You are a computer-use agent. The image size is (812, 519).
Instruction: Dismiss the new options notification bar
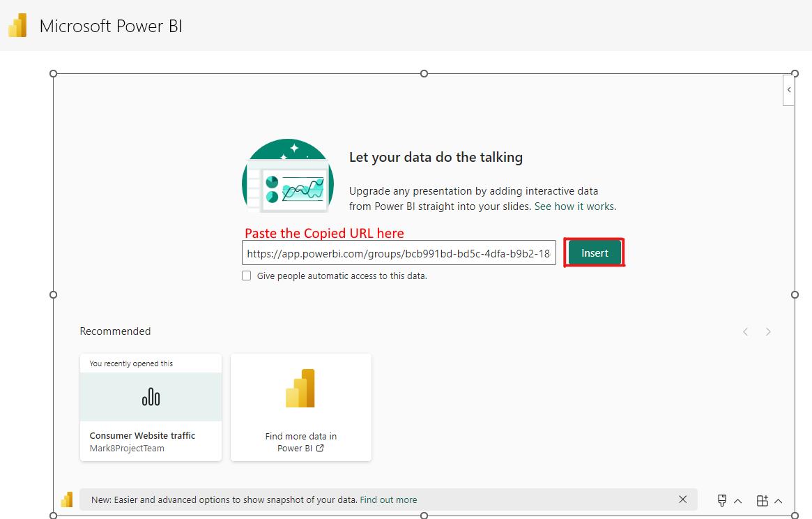click(x=682, y=499)
